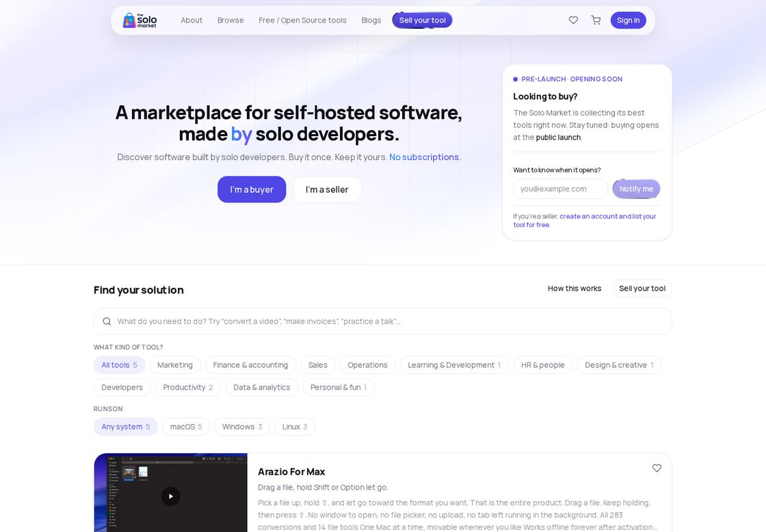The image size is (766, 532).
Task: Filter by Marketing category
Action: pos(175,365)
